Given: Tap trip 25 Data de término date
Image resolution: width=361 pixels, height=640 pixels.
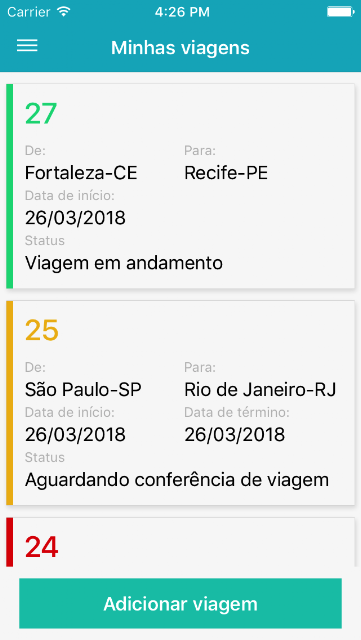Looking at the screenshot, I should [234, 435].
